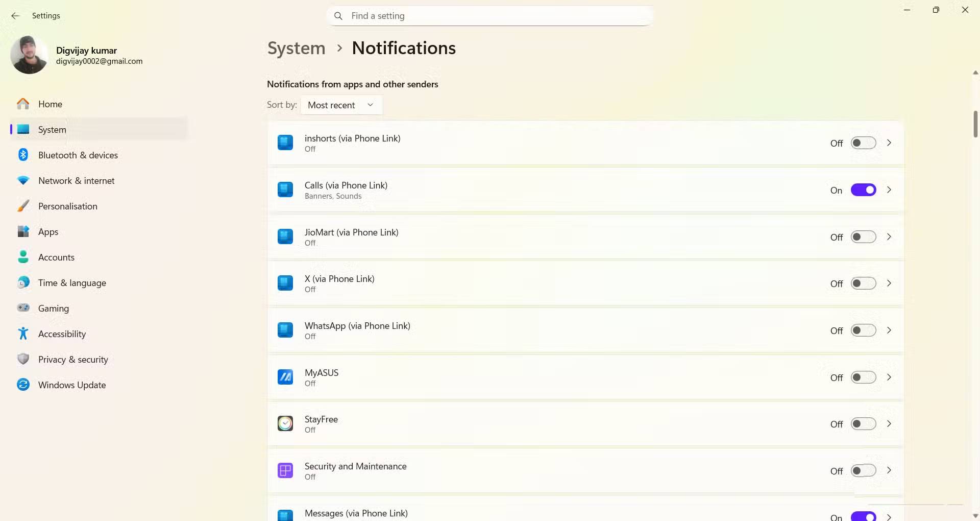The width and height of the screenshot is (980, 521).
Task: Click the MyASUS app icon
Action: [x=285, y=377]
